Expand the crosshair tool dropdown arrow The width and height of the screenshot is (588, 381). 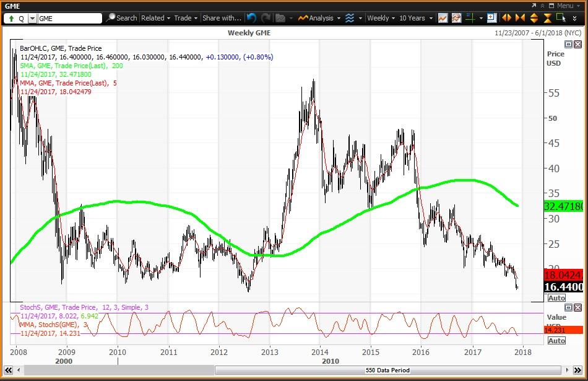[x=481, y=18]
